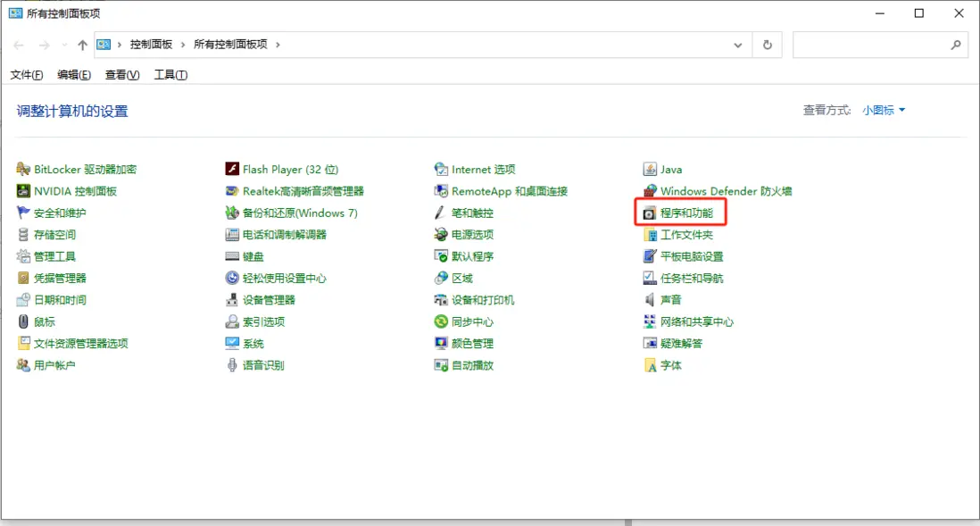Open the 索引选项 link
The image size is (980, 526).
point(264,321)
